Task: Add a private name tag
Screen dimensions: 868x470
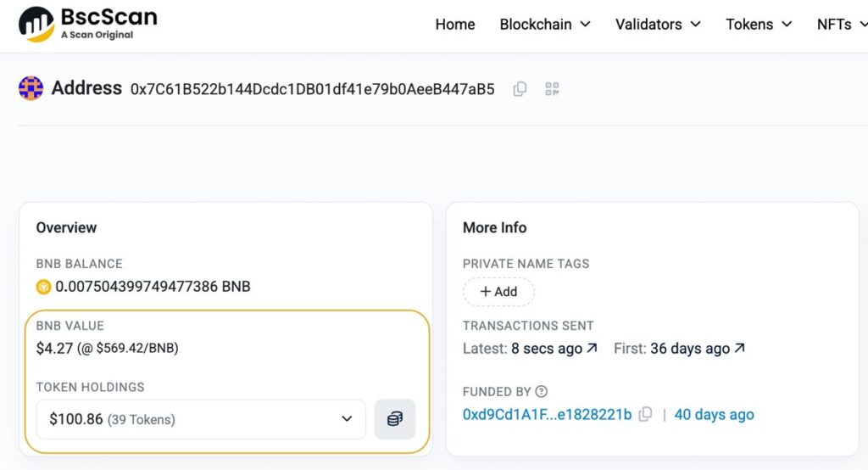Action: [x=498, y=292]
